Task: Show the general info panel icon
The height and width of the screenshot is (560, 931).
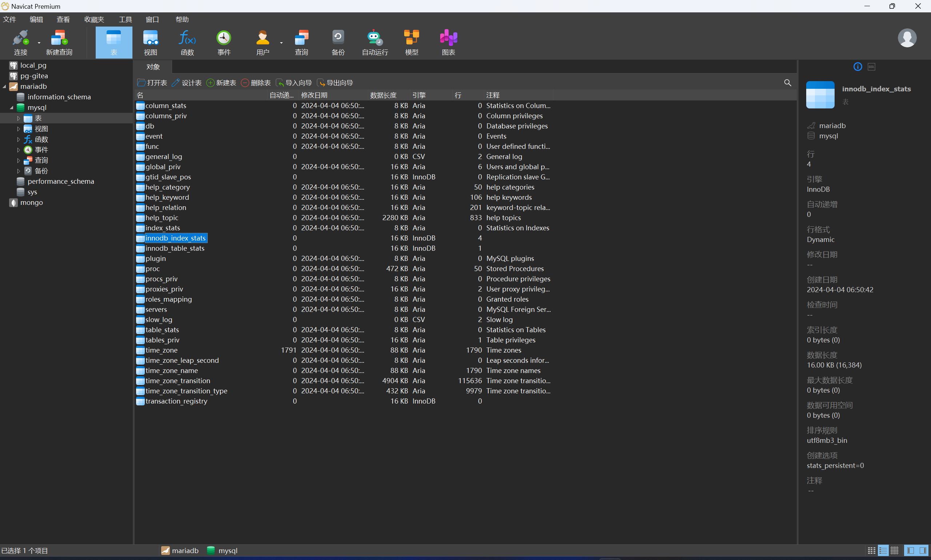Action: (858, 67)
